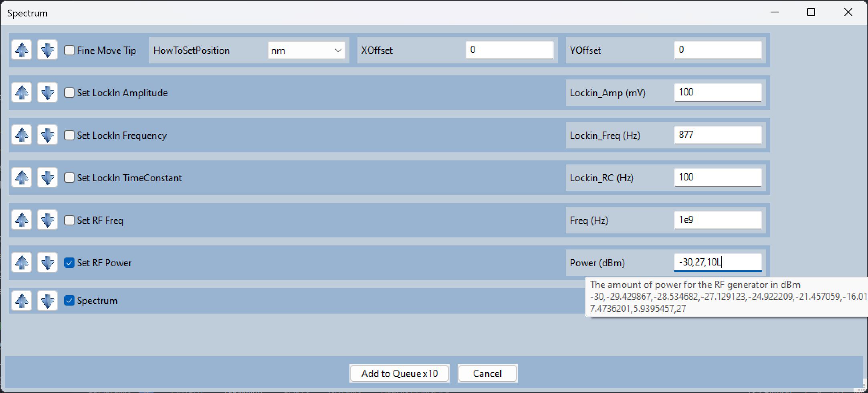Click the Cancel button
Screen dimensions: 868x393
[x=487, y=373]
